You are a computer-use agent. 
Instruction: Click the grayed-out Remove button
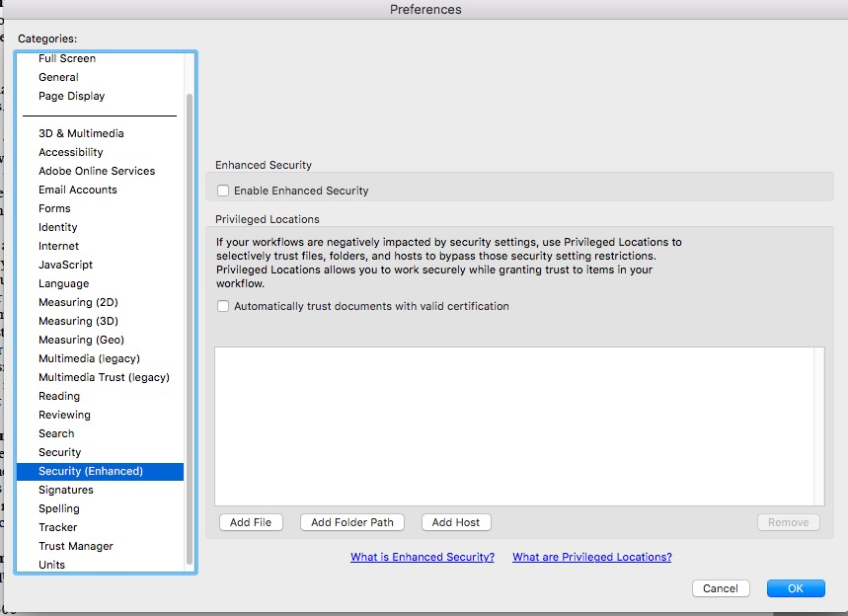[788, 522]
